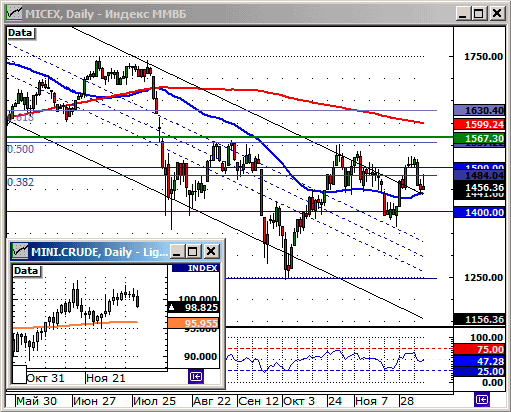Viewport: 511px width, 412px height.
Task: Open the Data button in the crude chart
Action: click(x=26, y=271)
